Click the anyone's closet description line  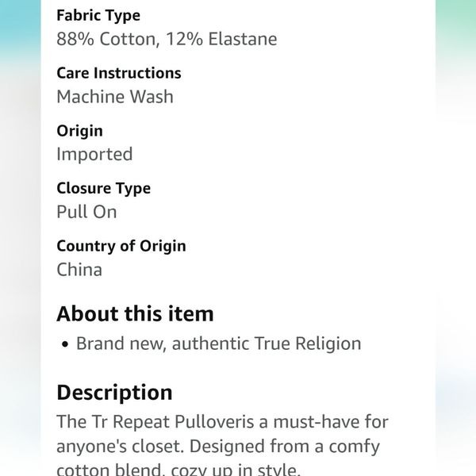pos(218,447)
